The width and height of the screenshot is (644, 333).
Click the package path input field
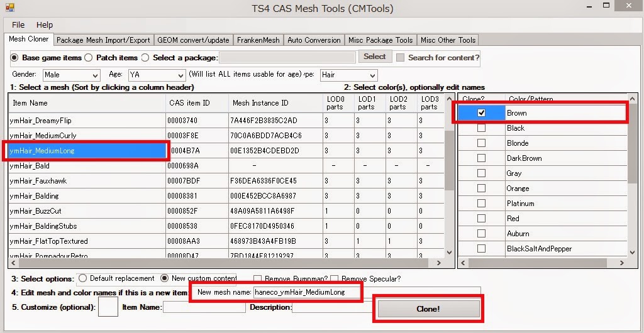click(x=287, y=57)
